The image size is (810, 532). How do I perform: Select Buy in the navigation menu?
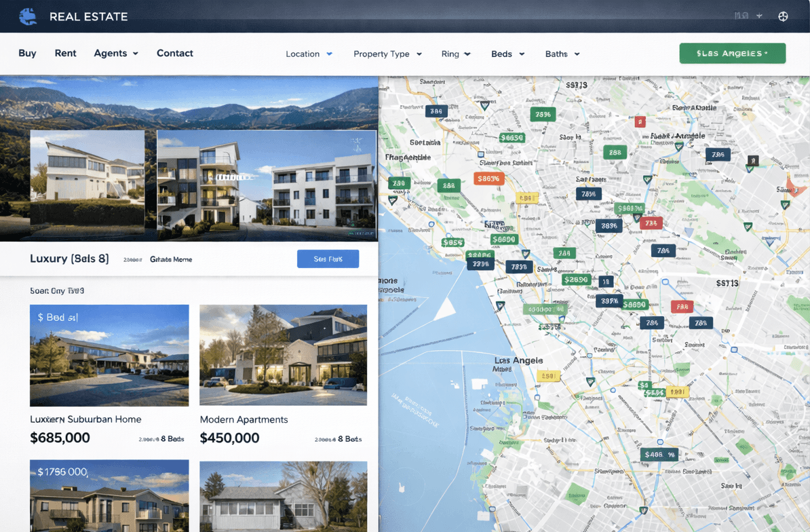click(x=27, y=53)
